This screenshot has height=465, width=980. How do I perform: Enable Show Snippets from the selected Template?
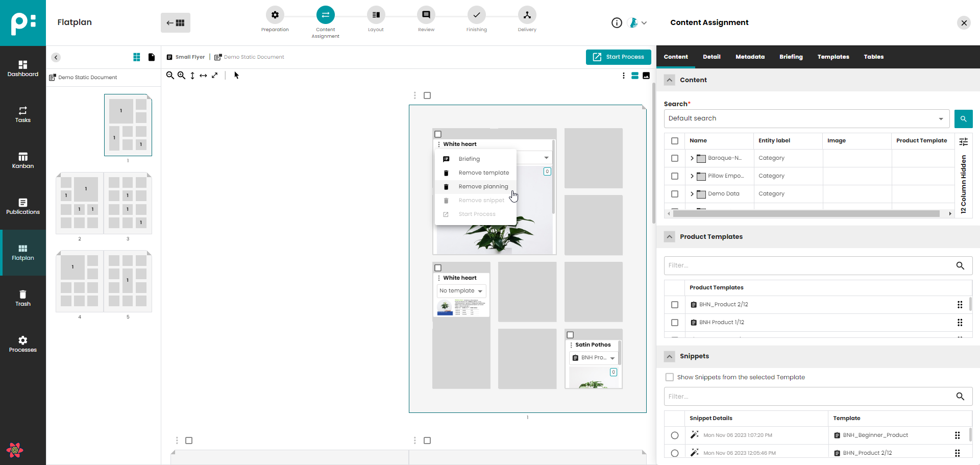tap(670, 377)
